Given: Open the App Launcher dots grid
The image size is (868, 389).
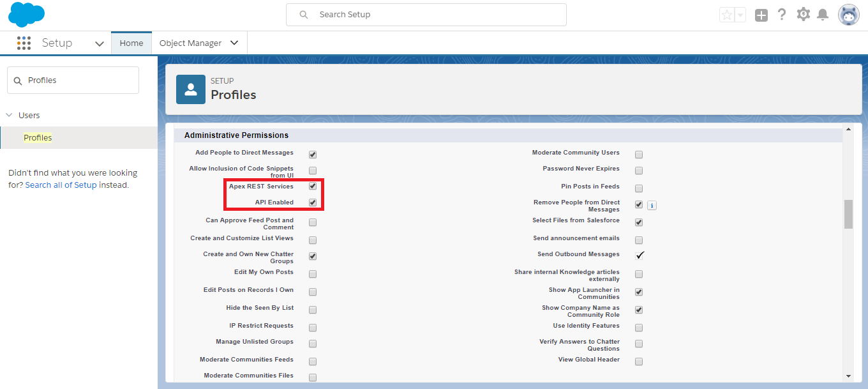Looking at the screenshot, I should (24, 43).
